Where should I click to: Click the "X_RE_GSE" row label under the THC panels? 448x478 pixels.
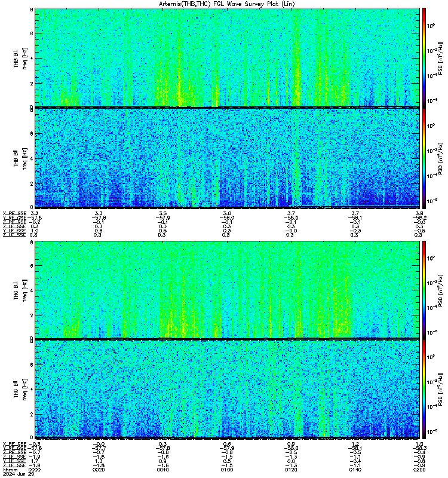click(14, 444)
